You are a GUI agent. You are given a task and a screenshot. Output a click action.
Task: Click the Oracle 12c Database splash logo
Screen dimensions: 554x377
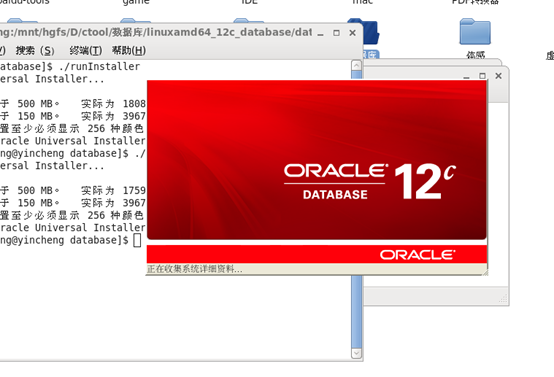tap(370, 181)
